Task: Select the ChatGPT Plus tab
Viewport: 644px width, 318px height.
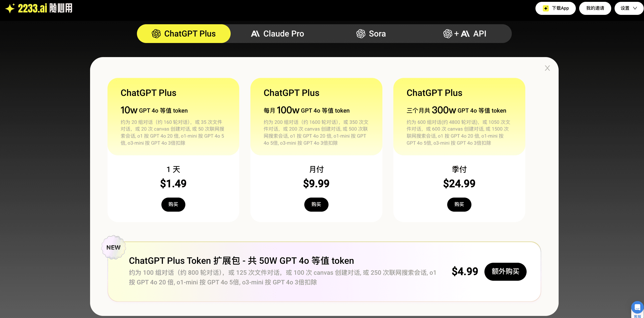Action: [184, 34]
